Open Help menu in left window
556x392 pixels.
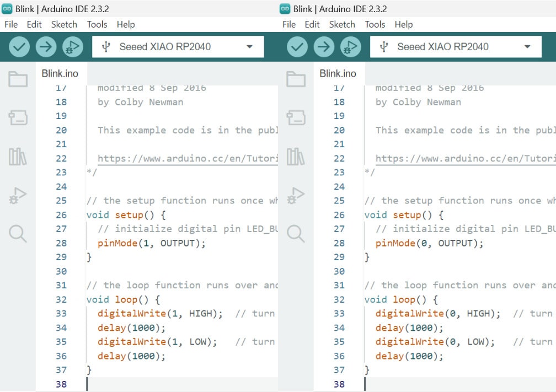click(x=126, y=24)
